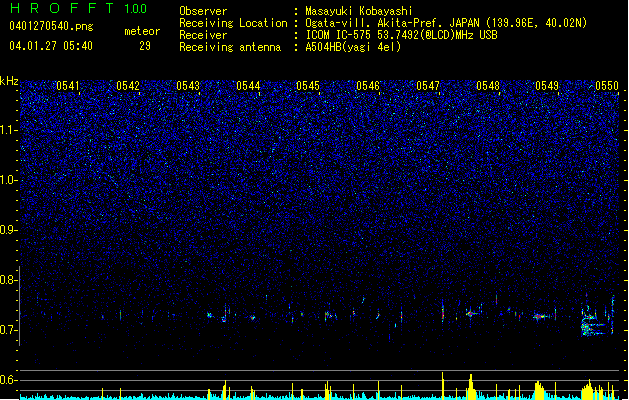Select the Ogata-vill. Akita-Pref. JAPAN location text
This screenshot has height=400, width=629.
coord(446,23)
